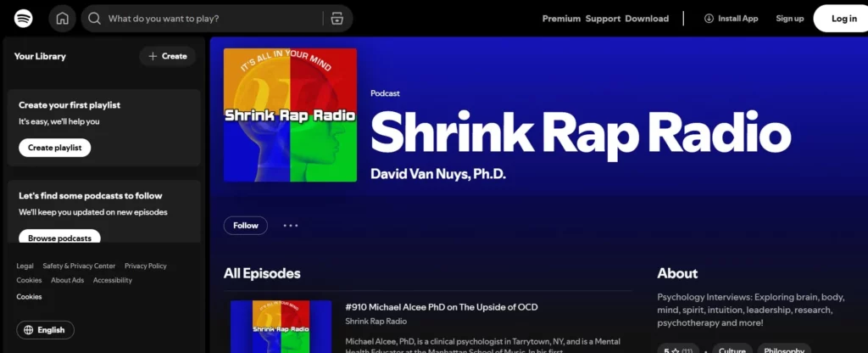Click the 5-star rating chip
This screenshot has width=868, height=353.
(678, 350)
